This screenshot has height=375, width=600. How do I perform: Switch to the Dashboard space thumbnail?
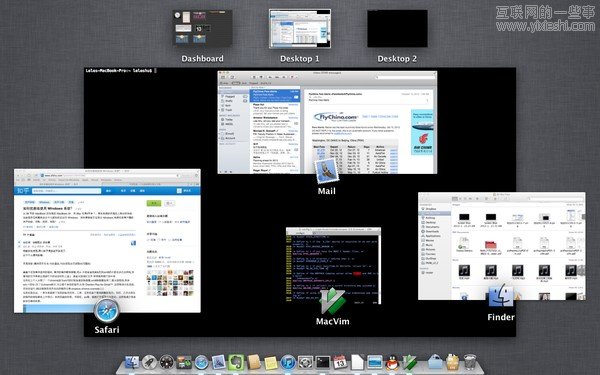pyautogui.click(x=202, y=28)
